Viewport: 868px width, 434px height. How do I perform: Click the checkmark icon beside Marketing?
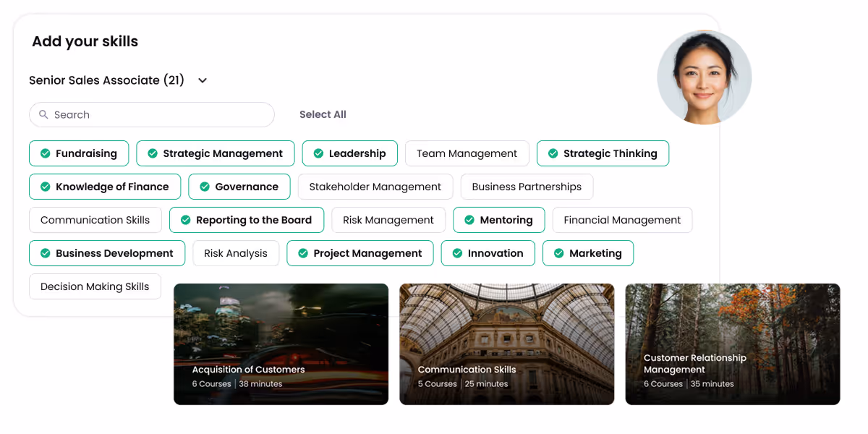click(x=558, y=253)
